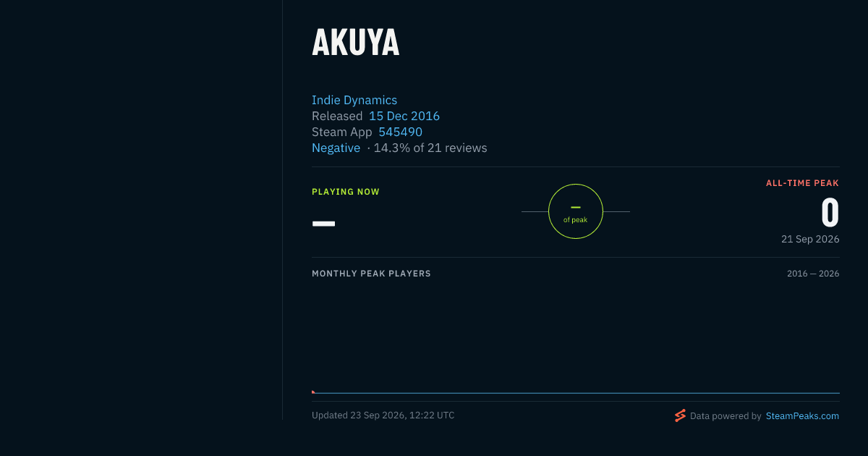Click the red marker at chart start
This screenshot has height=456, width=868.
[313, 392]
